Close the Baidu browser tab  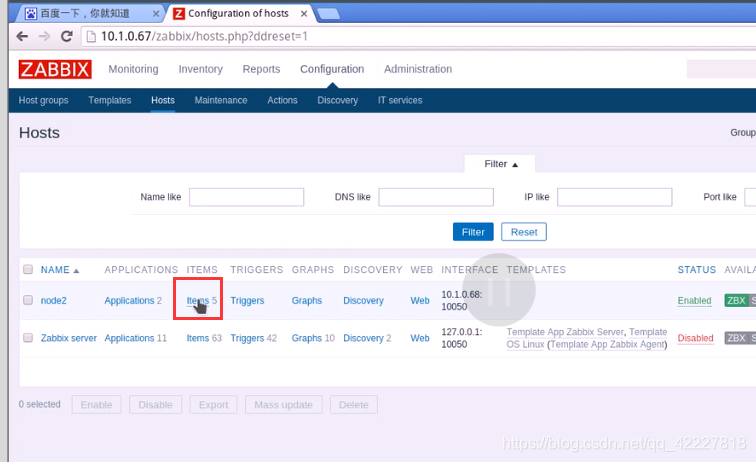pos(156,14)
